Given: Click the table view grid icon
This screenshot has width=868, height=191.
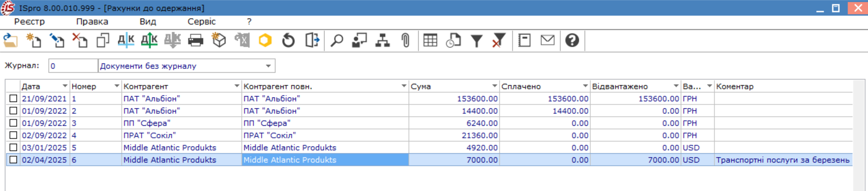Looking at the screenshot, I should 430,41.
